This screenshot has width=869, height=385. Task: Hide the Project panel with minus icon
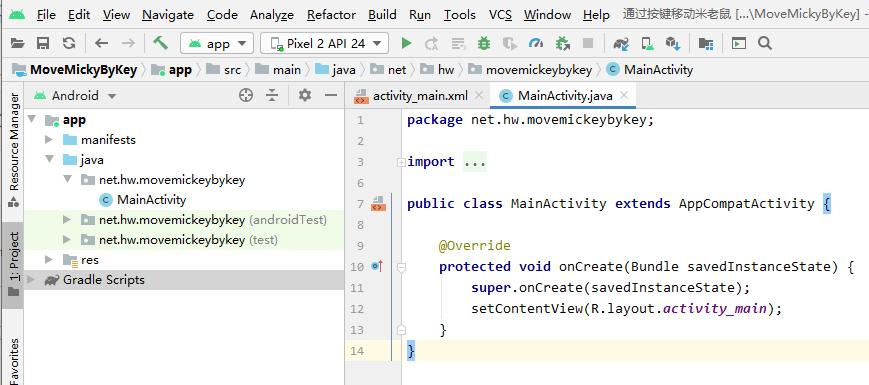tap(331, 95)
